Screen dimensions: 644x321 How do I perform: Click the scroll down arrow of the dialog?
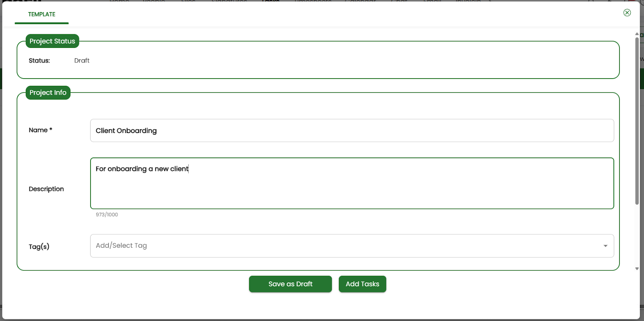point(637,269)
